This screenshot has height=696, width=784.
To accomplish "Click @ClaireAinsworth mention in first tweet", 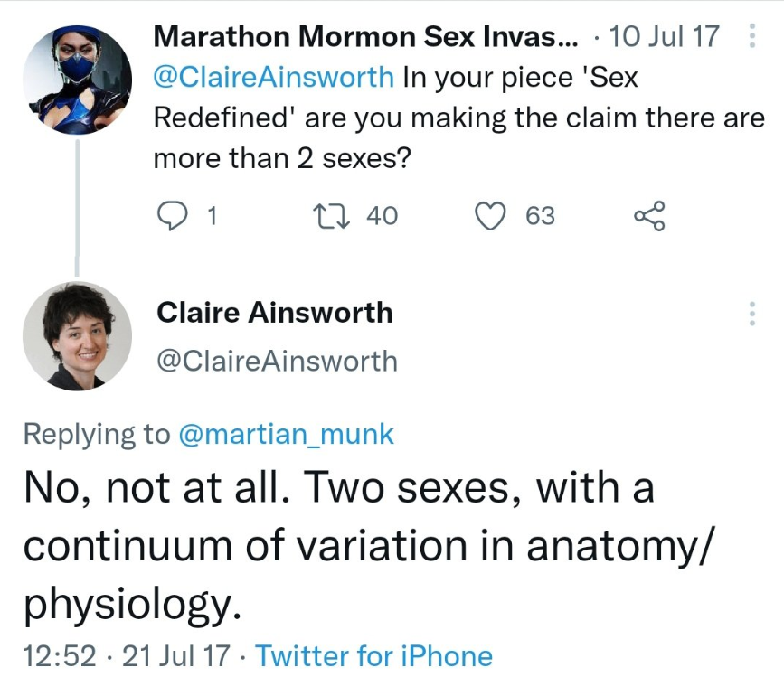I will pos(274,78).
